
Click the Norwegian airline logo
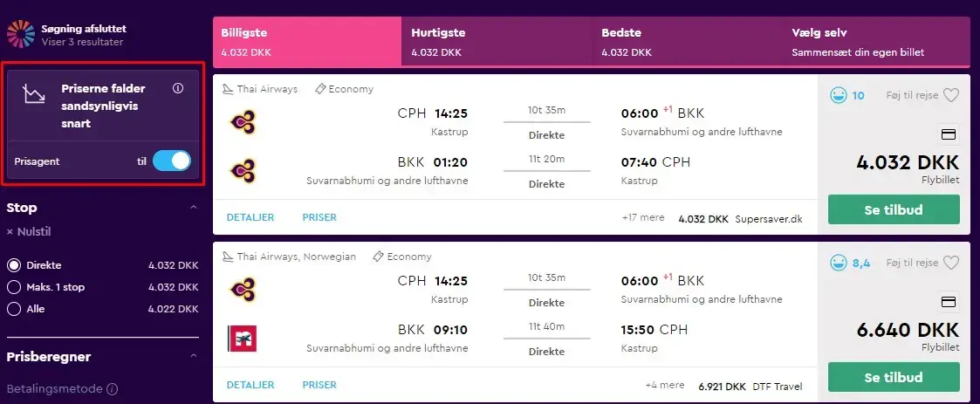[x=242, y=339]
